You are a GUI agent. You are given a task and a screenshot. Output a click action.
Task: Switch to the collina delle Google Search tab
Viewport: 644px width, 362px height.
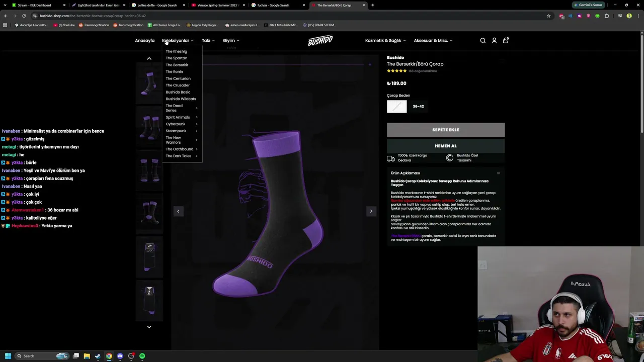pyautogui.click(x=157, y=5)
